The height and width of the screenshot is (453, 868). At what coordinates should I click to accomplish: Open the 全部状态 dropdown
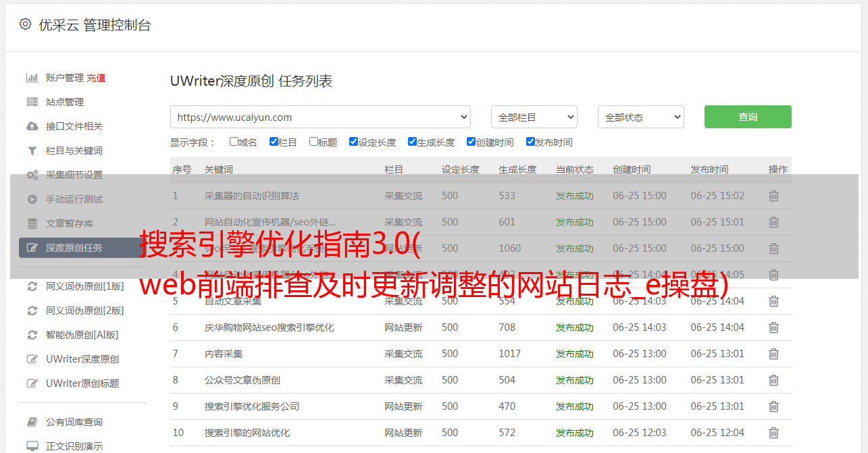641,117
